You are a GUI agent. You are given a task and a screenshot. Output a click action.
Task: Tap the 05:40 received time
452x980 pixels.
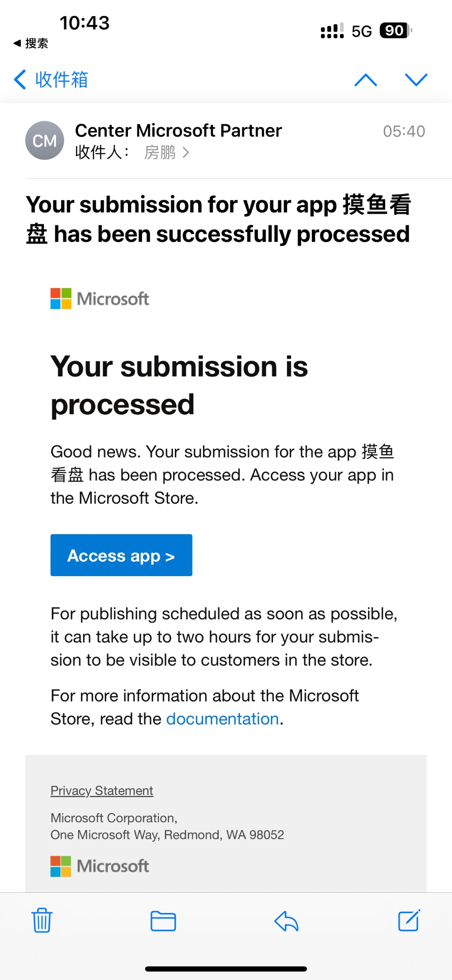click(404, 132)
